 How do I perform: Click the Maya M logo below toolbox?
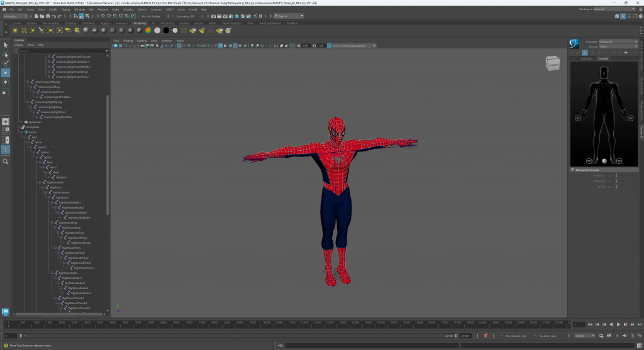(x=5, y=312)
